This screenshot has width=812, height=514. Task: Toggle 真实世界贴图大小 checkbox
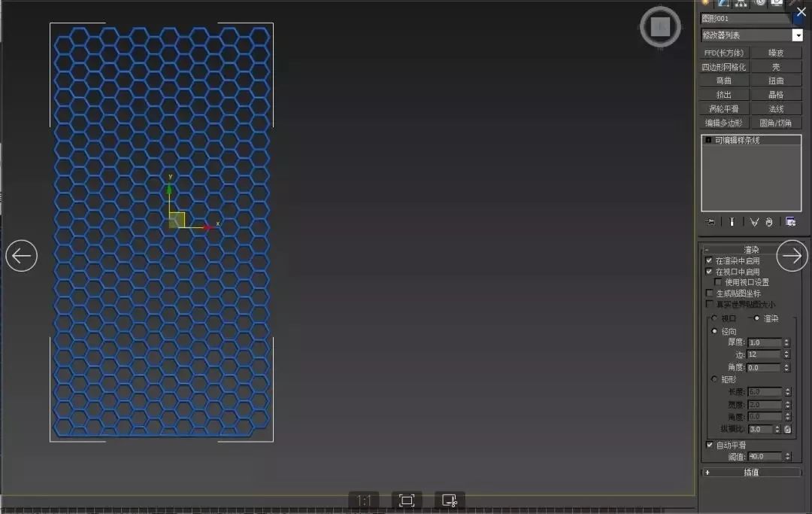click(x=710, y=304)
